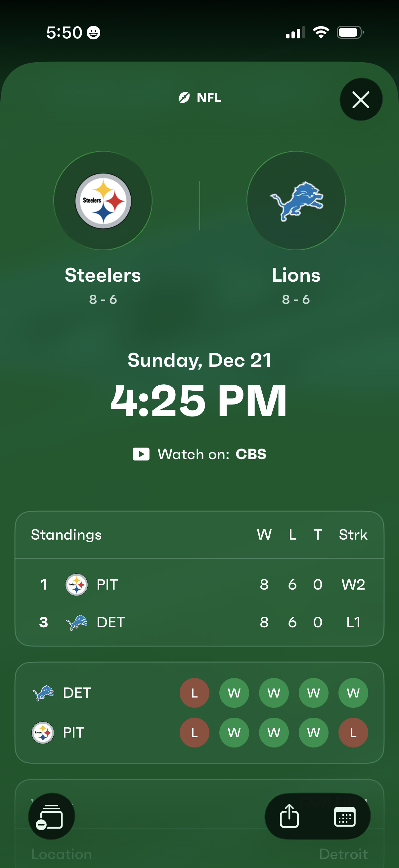The width and height of the screenshot is (399, 868).
Task: Tap PIT's last loss result badge
Action: coord(353,733)
